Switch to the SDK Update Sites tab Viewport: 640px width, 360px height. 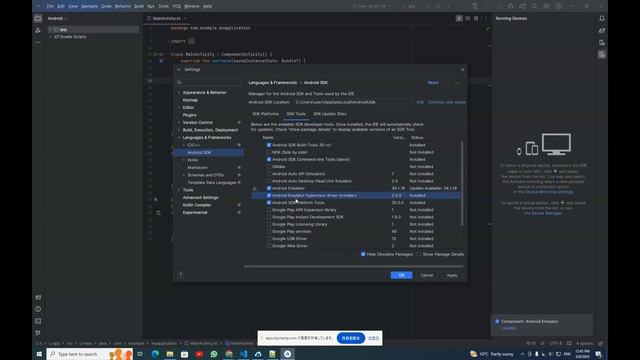(330, 114)
